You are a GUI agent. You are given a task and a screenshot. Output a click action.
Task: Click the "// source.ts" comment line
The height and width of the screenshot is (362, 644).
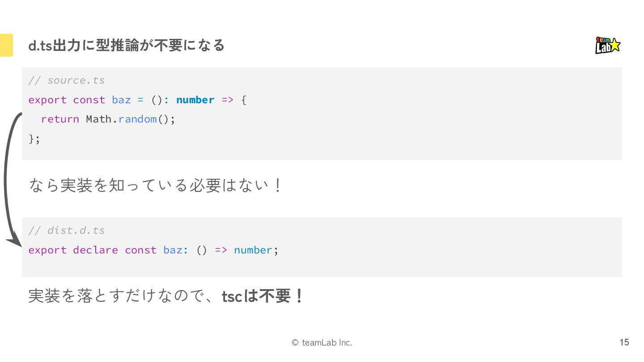click(66, 80)
